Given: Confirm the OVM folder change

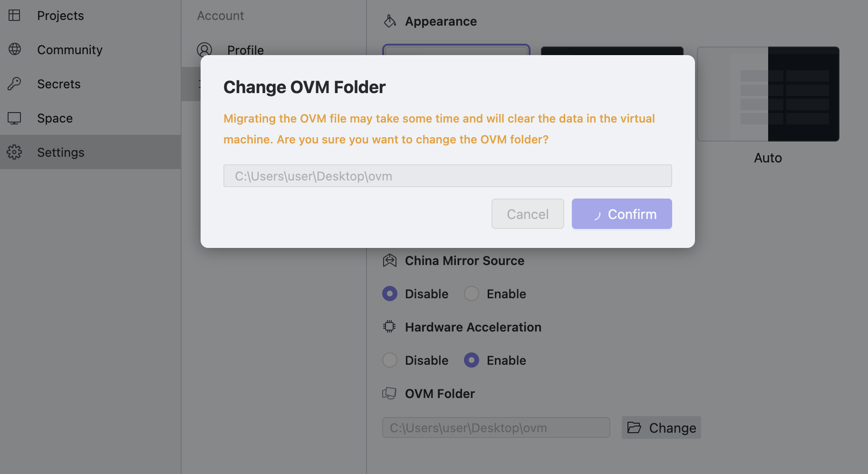Looking at the screenshot, I should [x=621, y=214].
